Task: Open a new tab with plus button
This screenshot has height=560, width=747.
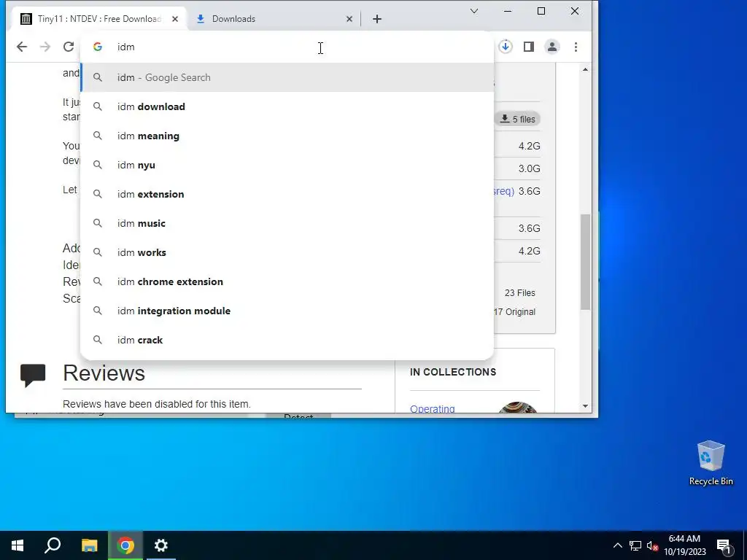Action: pos(377,19)
